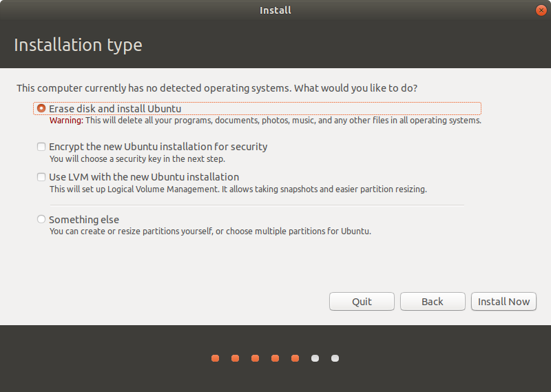Select the 'Erase disk and install Ubuntu' radio button
551x392 pixels.
(41, 108)
